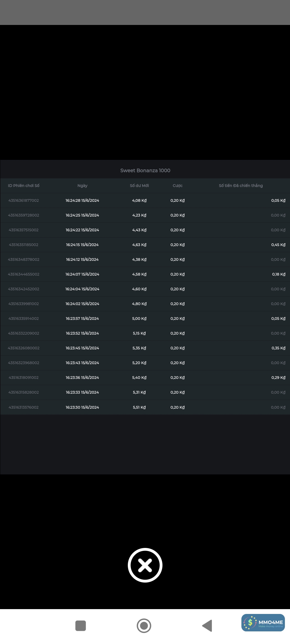Open session ID 43516361877002

[24, 200]
